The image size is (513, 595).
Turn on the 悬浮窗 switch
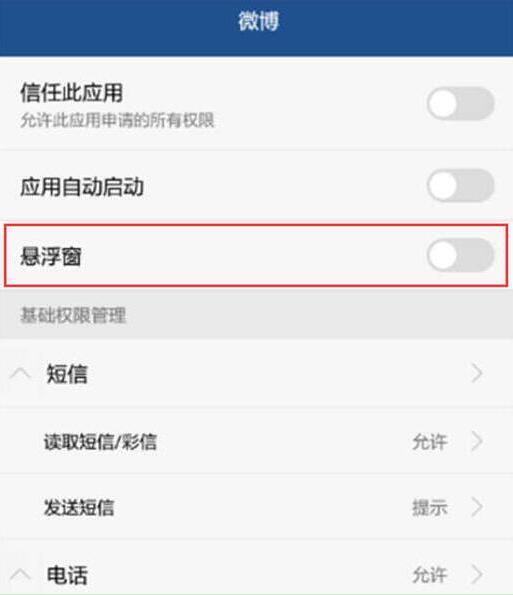tap(460, 255)
